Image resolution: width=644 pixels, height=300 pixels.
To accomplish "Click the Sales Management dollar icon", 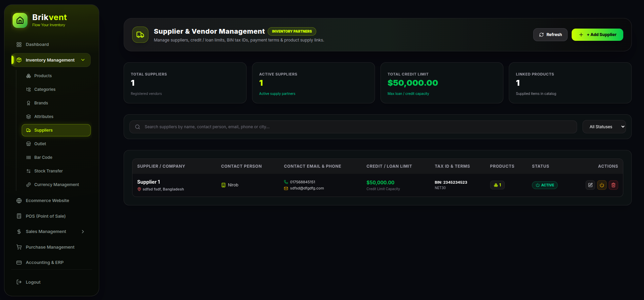I will (x=19, y=232).
